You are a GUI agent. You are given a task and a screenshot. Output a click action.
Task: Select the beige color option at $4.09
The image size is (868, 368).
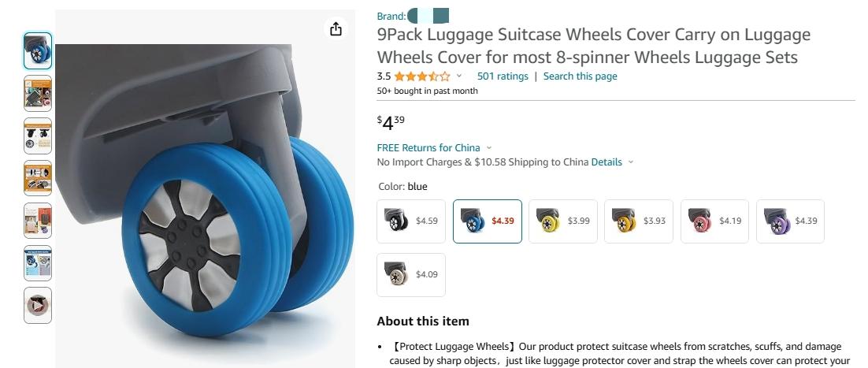(410, 275)
